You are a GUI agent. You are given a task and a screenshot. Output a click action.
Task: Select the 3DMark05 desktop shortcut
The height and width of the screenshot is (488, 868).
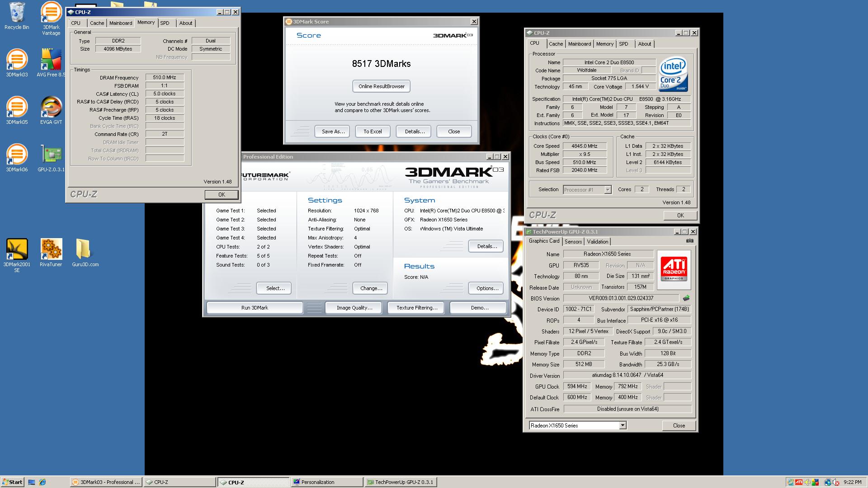pos(17,110)
